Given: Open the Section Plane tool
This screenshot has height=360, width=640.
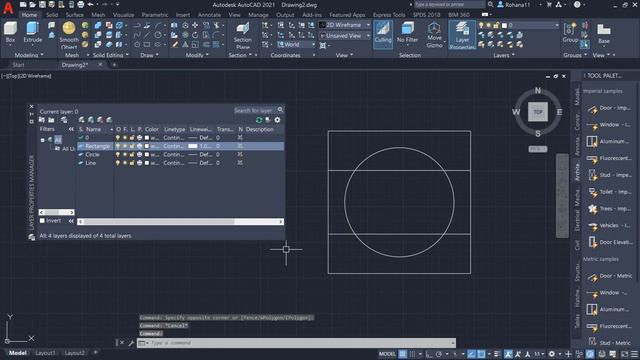Looking at the screenshot, I should [x=242, y=35].
